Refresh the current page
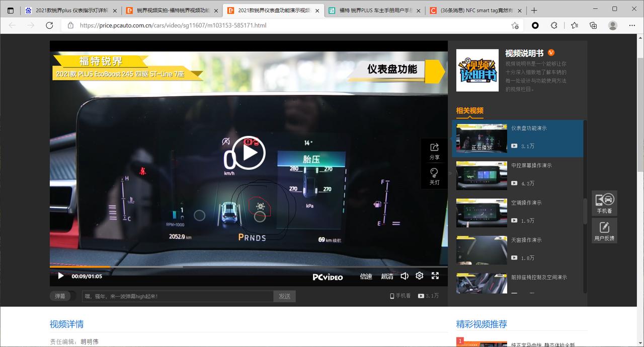 coord(49,25)
